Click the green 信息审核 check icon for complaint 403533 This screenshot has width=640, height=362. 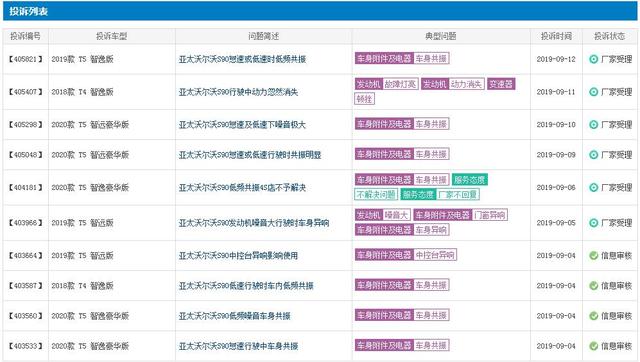(x=593, y=346)
